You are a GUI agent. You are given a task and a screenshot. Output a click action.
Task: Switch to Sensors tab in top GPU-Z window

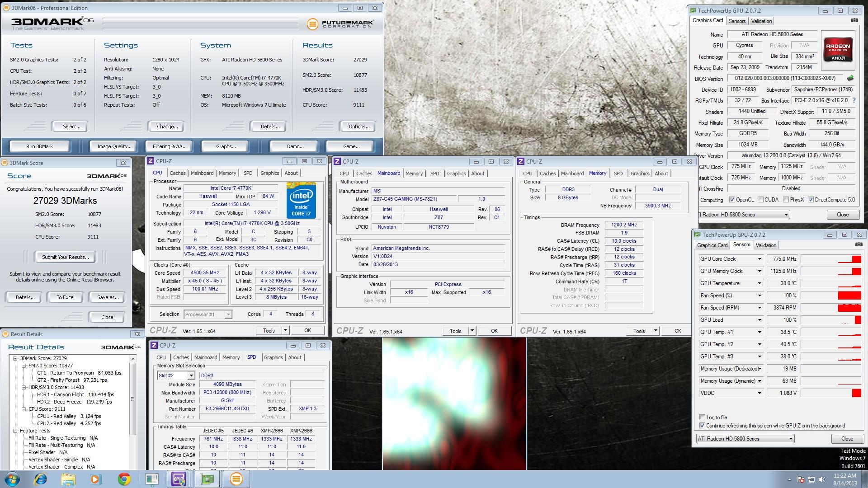[737, 21]
